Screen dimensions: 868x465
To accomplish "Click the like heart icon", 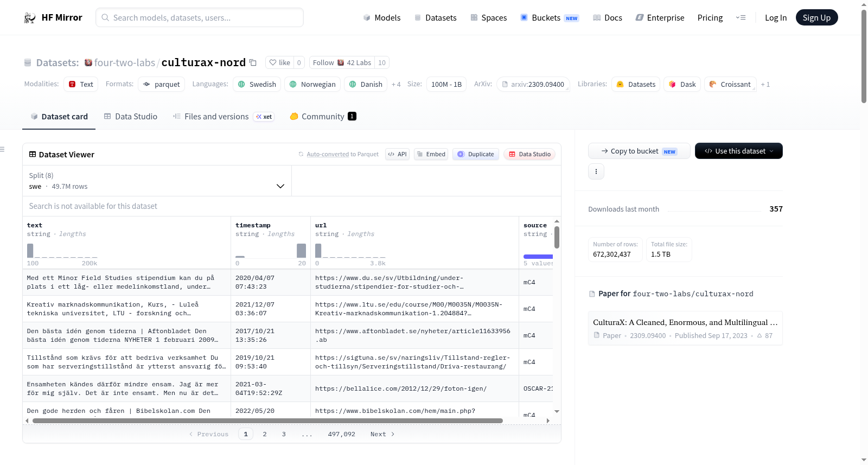I will [x=273, y=62].
